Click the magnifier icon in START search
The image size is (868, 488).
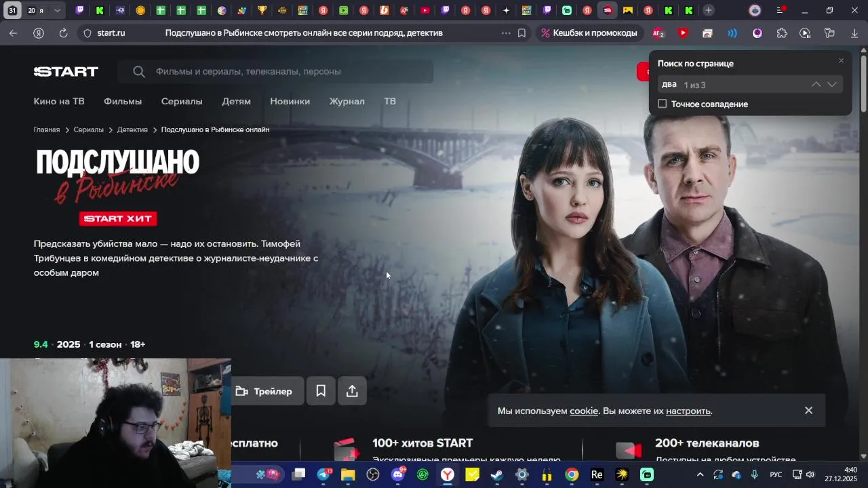139,71
